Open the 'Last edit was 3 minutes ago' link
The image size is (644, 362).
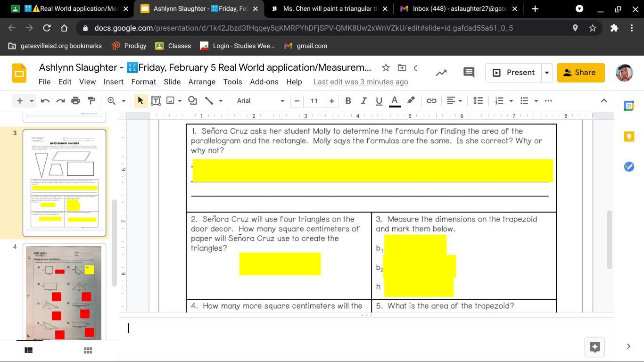[361, 82]
